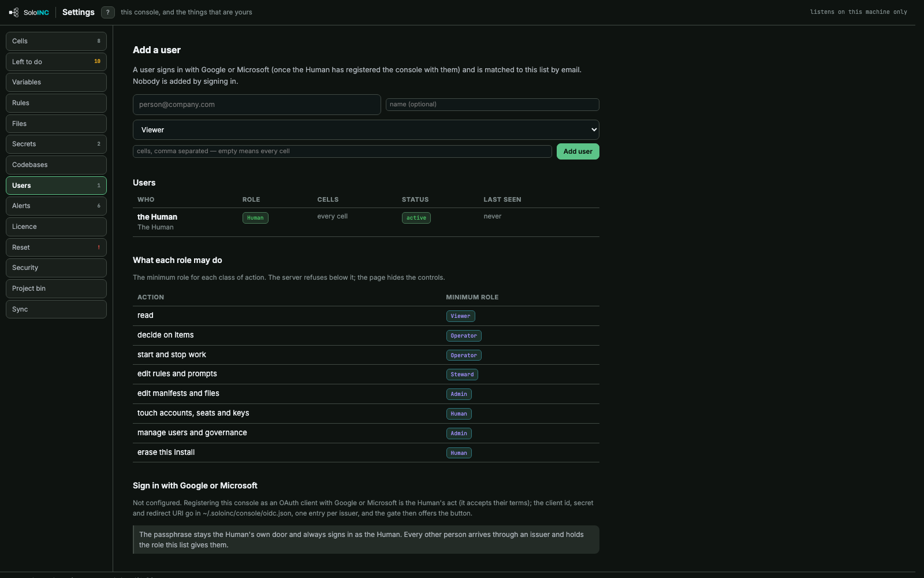Click the Add user button
The image size is (924, 578).
578,151
